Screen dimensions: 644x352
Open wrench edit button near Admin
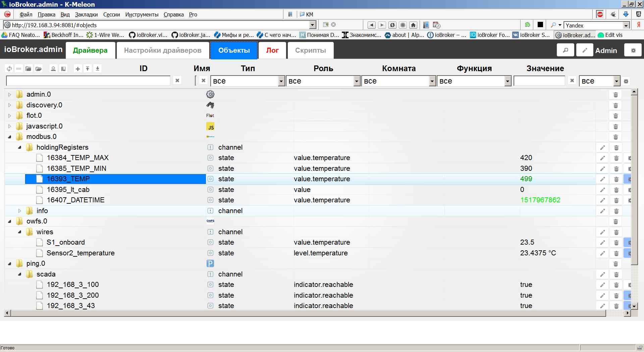pos(585,50)
